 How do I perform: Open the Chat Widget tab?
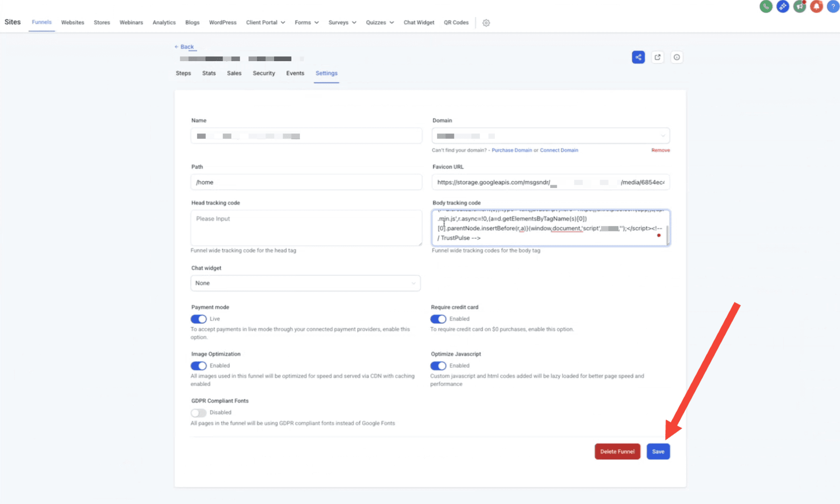click(x=419, y=22)
